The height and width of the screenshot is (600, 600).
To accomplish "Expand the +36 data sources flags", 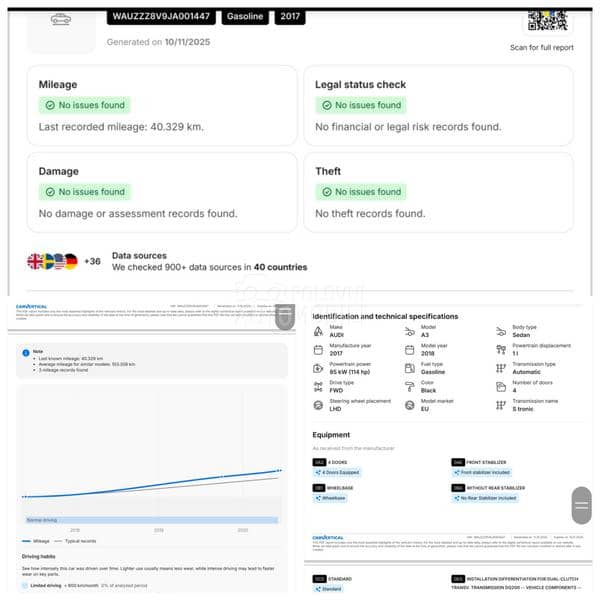I will [x=92, y=261].
